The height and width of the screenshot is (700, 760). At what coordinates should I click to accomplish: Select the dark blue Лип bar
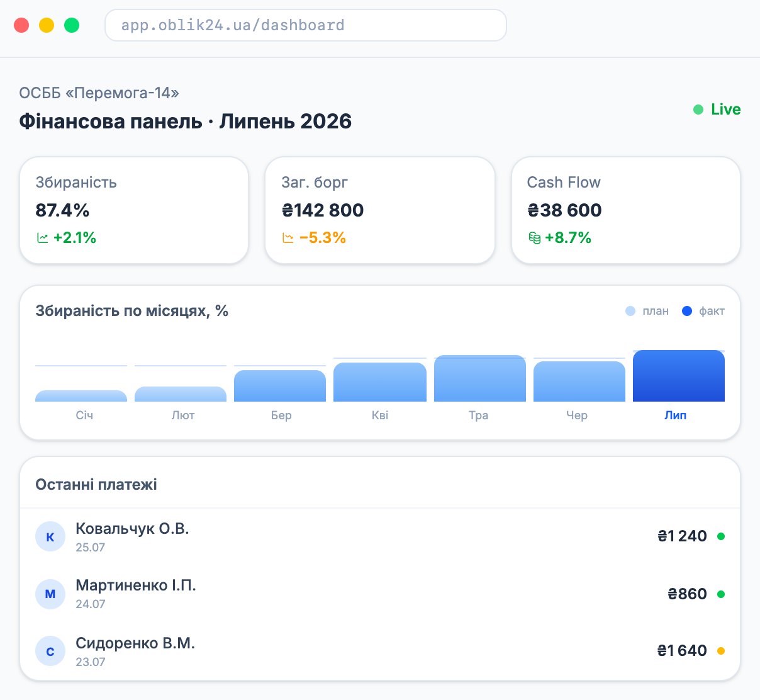[x=679, y=376]
